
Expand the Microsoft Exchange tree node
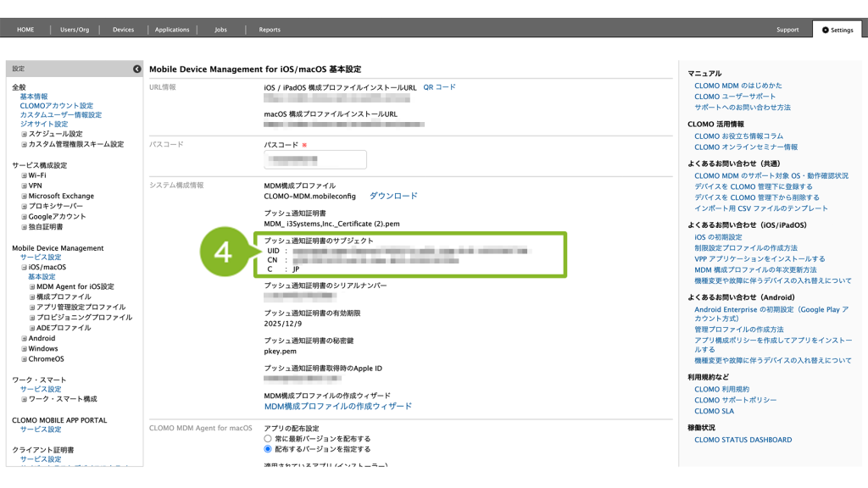[25, 196]
